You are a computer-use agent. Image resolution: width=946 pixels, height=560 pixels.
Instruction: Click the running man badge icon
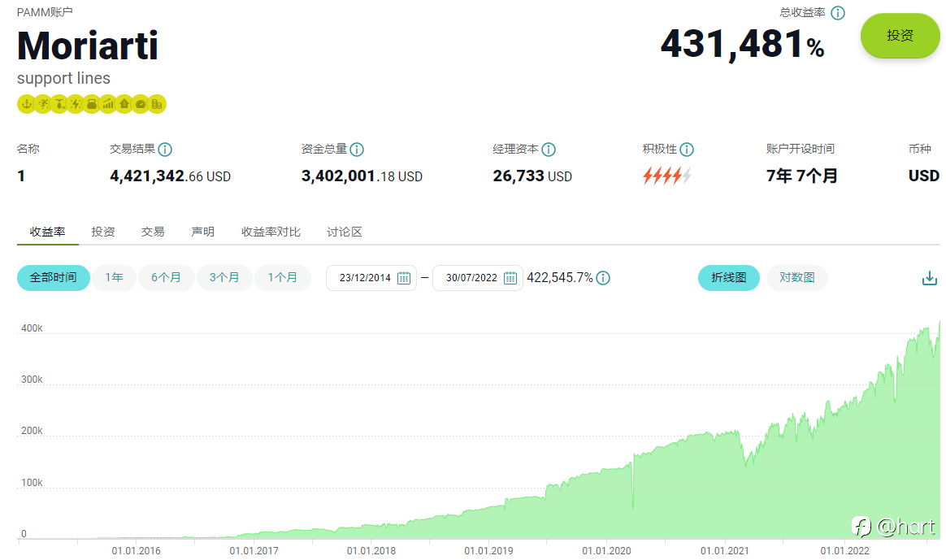(x=43, y=104)
